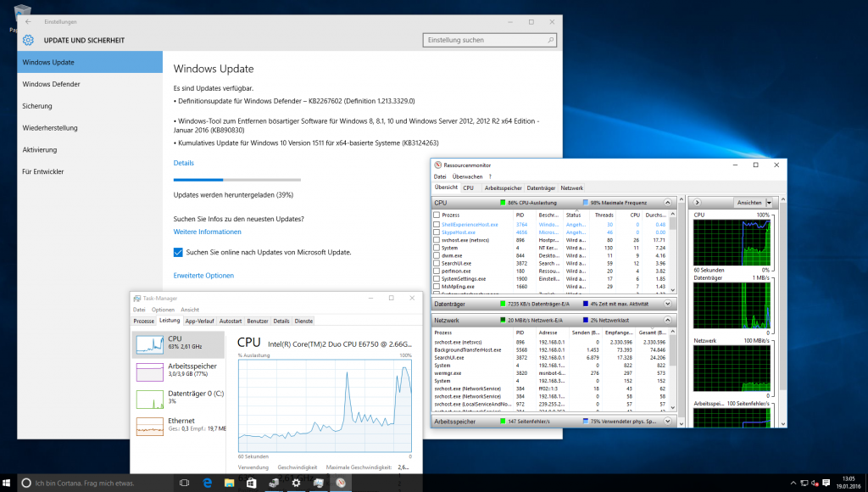The width and height of the screenshot is (868, 492).
Task: Collapse the Netzwerk section
Action: click(x=668, y=321)
